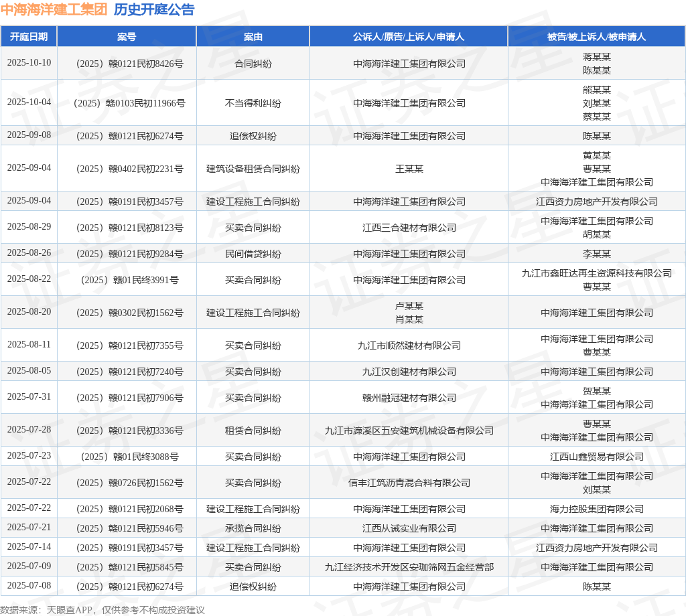This screenshot has width=686, height=616.
Task: Click plaintiff 信丰江筑沥青混合料有限公司
Action: [x=409, y=483]
